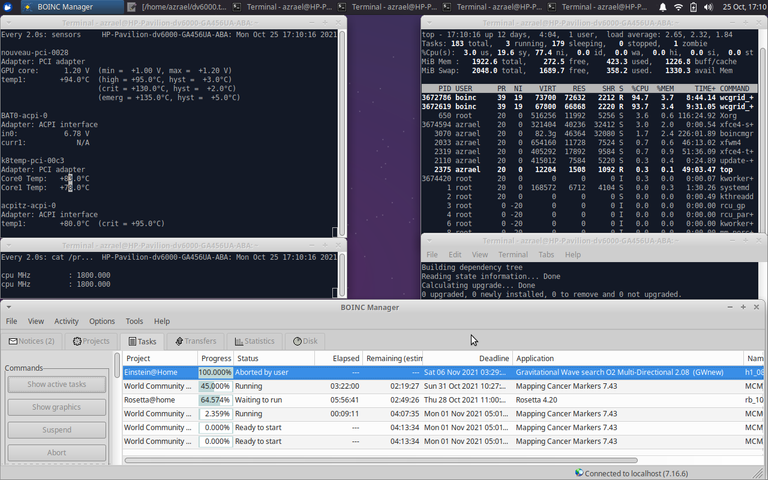
Task: Open View menu in the apt terminal
Action: click(x=480, y=255)
